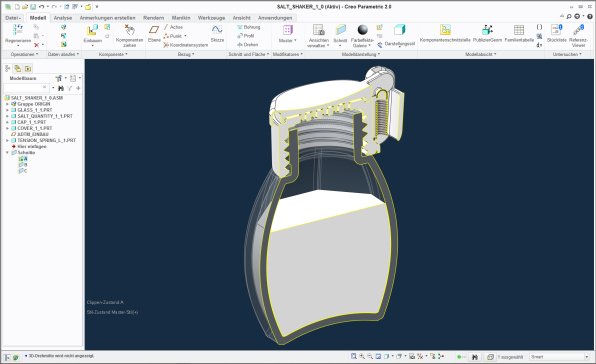Viewport: 596px width, 364px height.
Task: Switch to the Rendern tab
Action: pyautogui.click(x=154, y=18)
